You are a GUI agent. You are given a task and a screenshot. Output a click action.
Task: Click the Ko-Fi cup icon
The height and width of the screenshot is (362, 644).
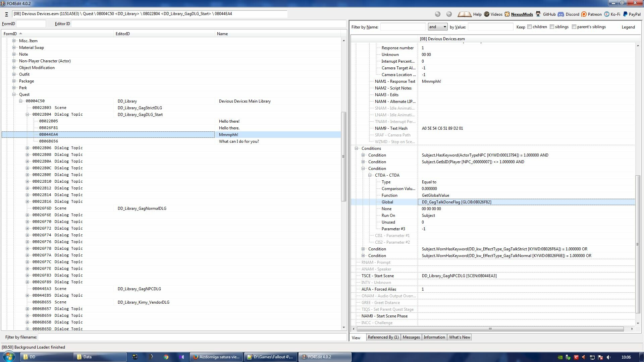607,14
